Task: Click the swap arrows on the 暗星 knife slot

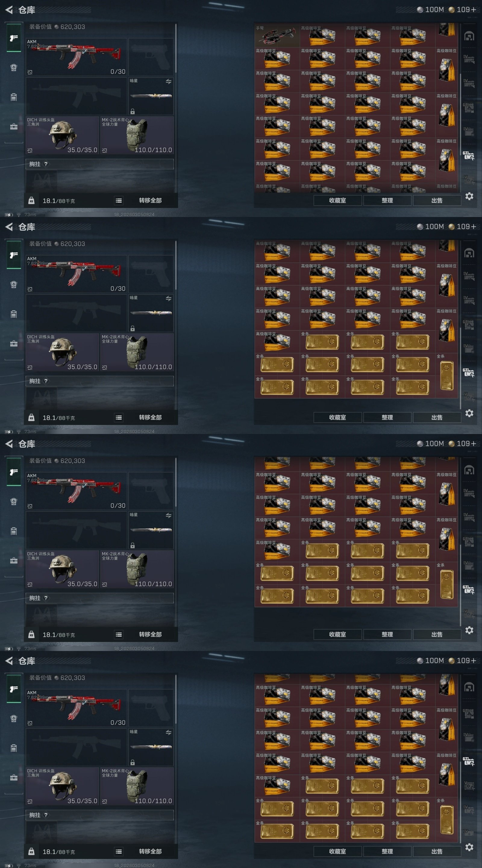Action: coord(168,82)
